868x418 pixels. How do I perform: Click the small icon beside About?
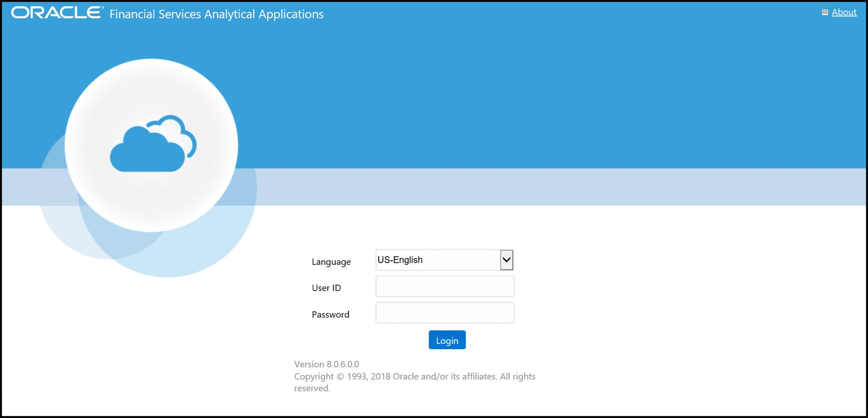825,12
